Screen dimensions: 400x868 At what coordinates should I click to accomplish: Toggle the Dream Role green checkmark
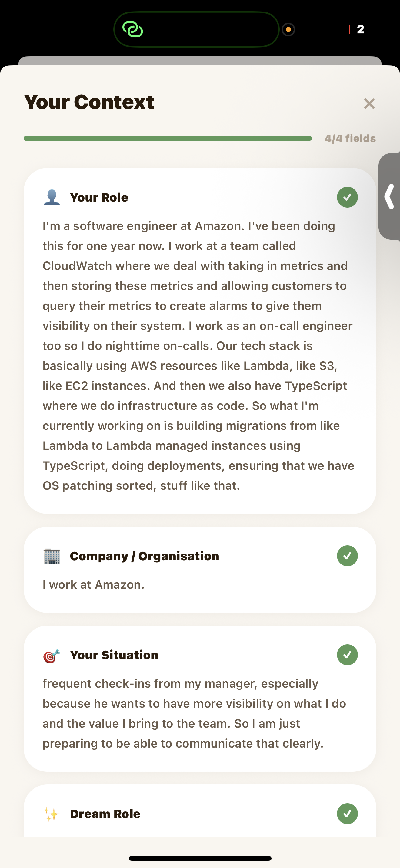point(347,814)
